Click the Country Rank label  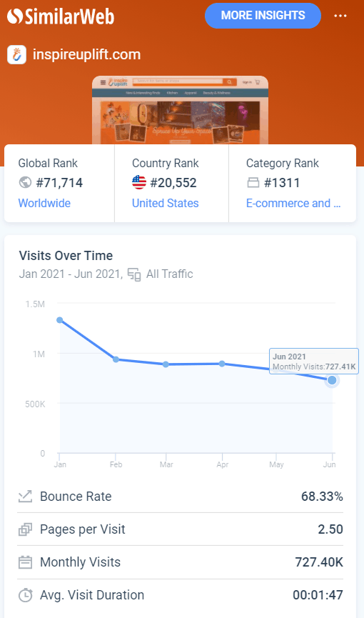[166, 163]
